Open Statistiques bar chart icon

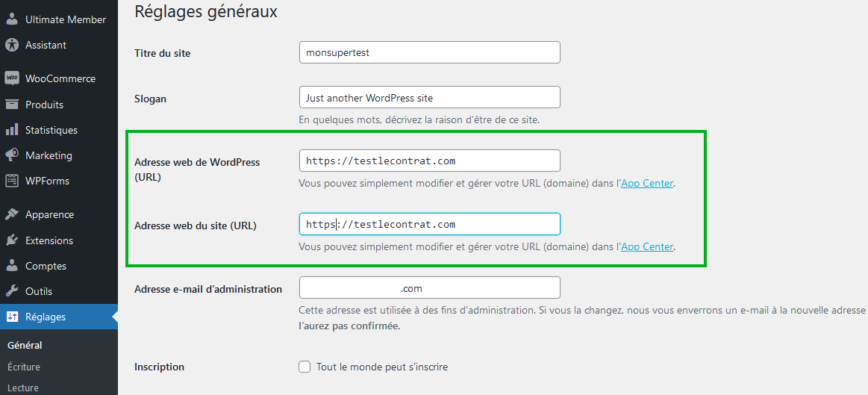(x=12, y=130)
